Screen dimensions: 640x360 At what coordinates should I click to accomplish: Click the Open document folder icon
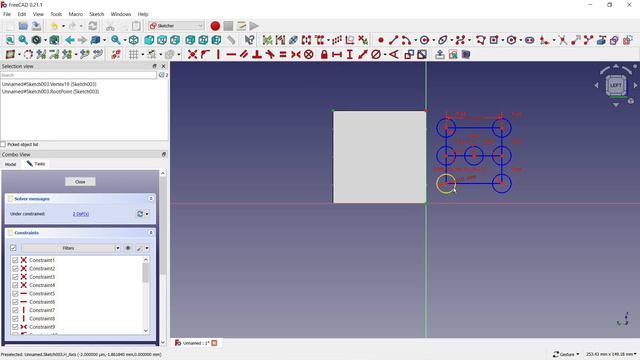coord(23,26)
